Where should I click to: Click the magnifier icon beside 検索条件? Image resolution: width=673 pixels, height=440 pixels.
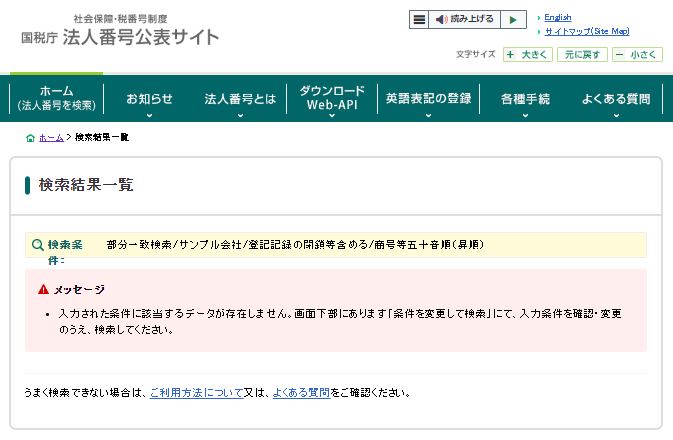click(38, 245)
